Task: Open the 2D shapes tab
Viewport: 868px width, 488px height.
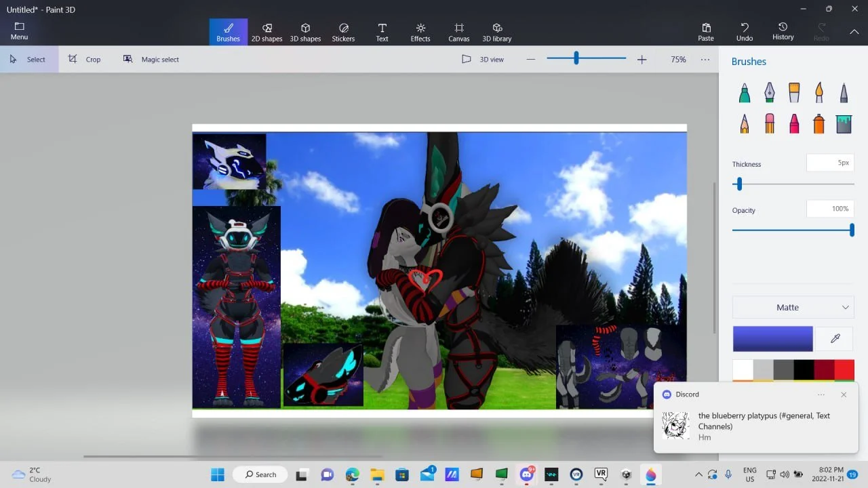Action: click(x=267, y=32)
